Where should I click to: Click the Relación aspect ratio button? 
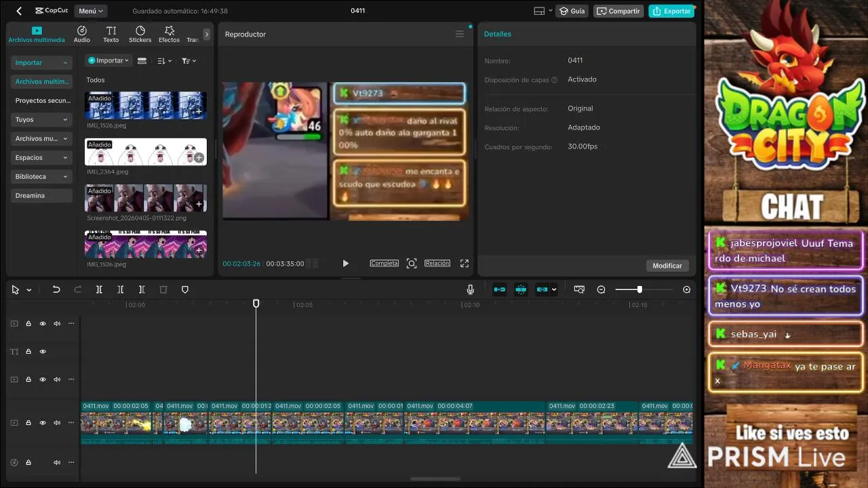(x=437, y=263)
